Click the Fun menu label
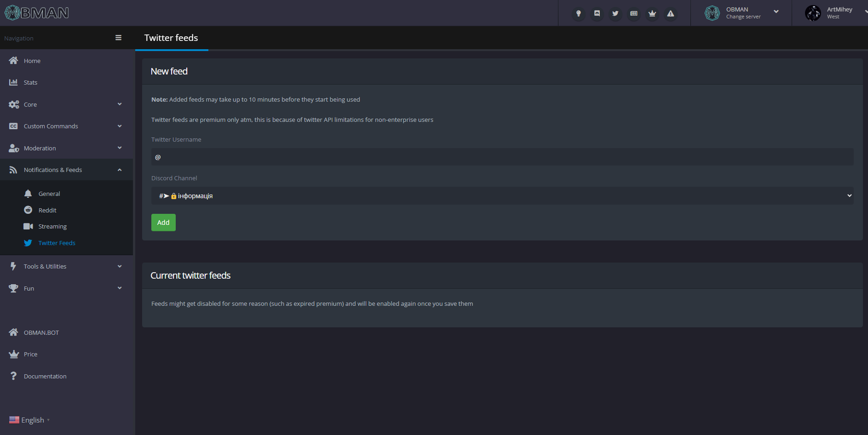The image size is (868, 435). pos(29,288)
